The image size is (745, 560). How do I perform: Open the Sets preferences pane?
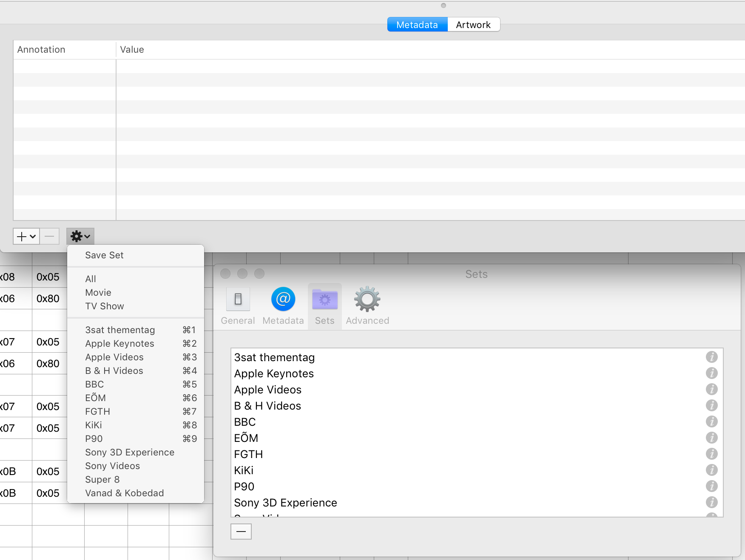[x=324, y=306]
